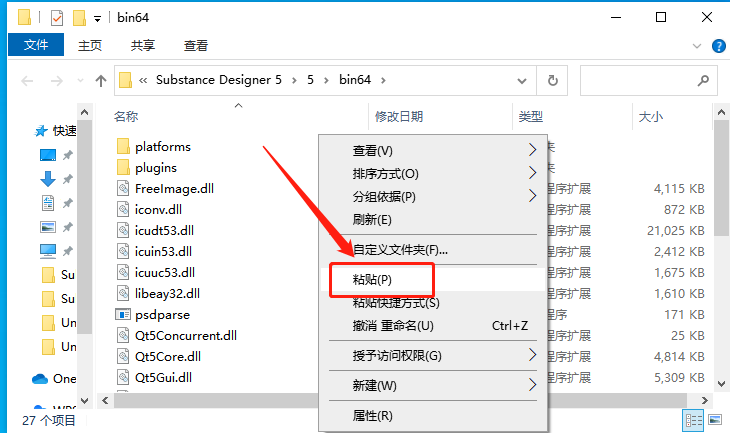Open 新建(W) submenu in context menu

tap(433, 386)
